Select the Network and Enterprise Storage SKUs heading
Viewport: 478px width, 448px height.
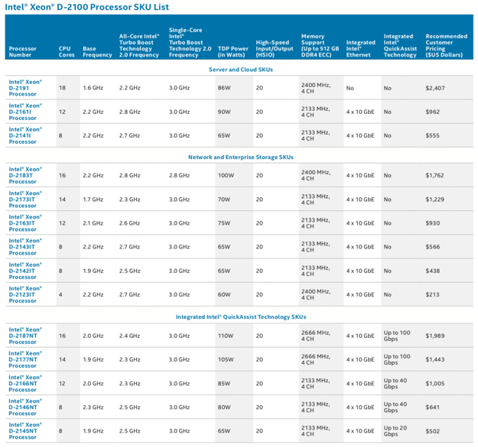[240, 157]
